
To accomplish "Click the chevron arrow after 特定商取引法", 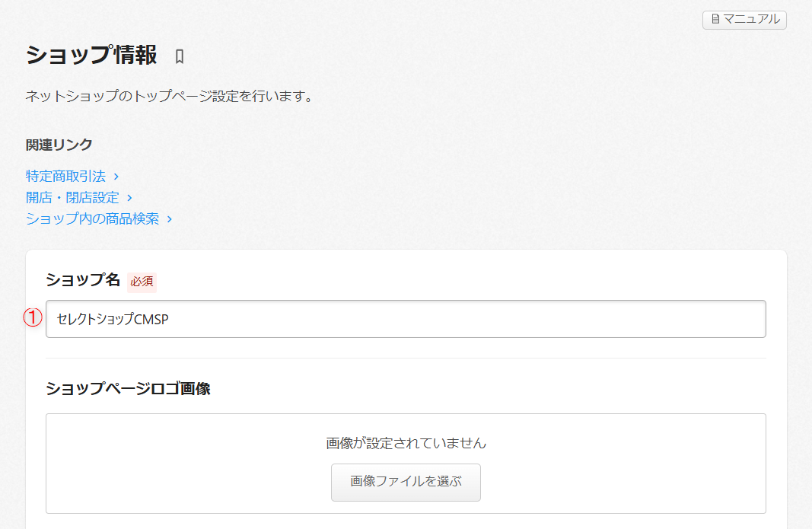I will tap(116, 177).
